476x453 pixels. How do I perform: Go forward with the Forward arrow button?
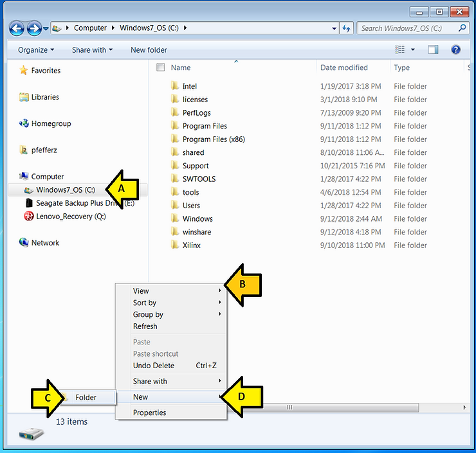tap(34, 28)
